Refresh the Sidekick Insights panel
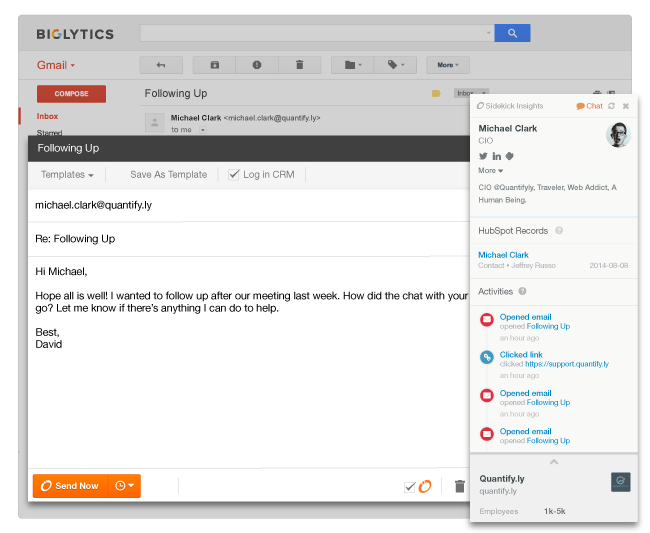 pos(611,106)
